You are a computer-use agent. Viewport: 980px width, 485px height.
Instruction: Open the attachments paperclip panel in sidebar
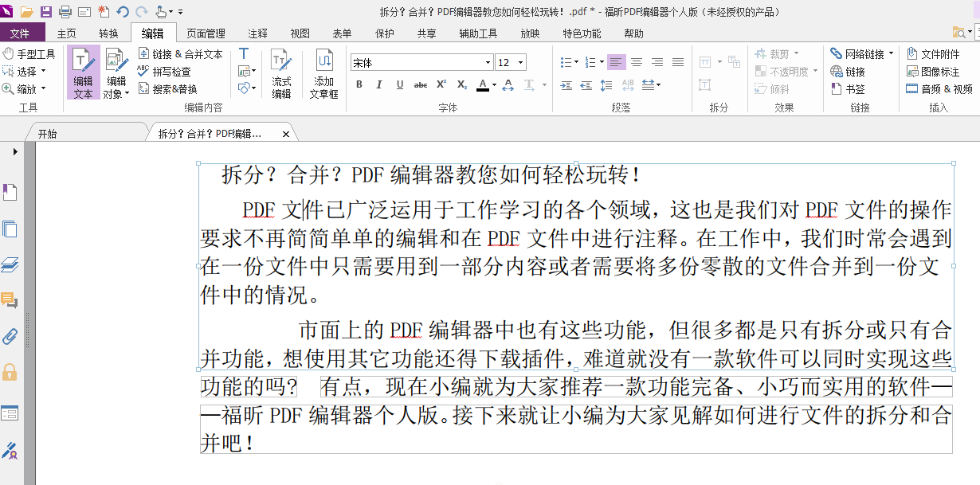[10, 335]
